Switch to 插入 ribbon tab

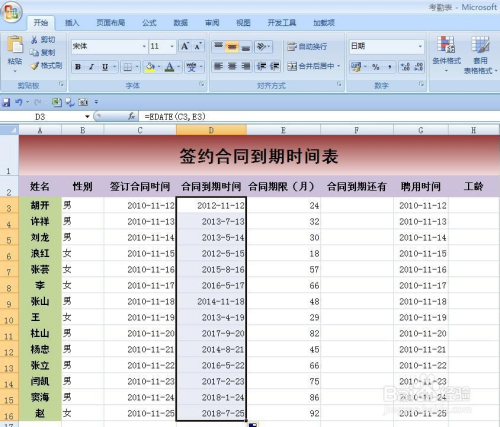pyautogui.click(x=72, y=23)
